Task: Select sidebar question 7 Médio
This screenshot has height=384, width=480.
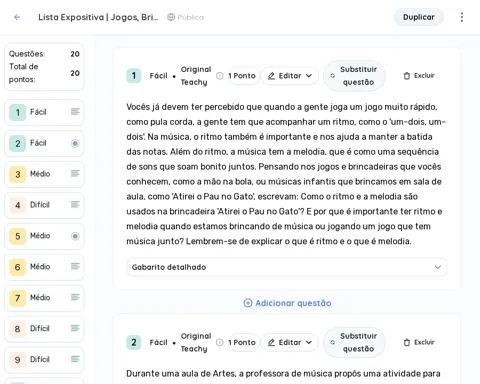Action: point(44,298)
